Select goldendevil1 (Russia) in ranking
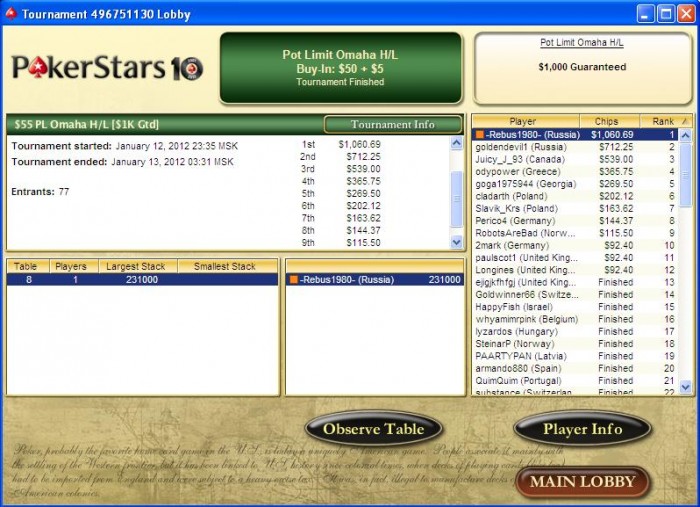The height and width of the screenshot is (507, 700). pyautogui.click(x=575, y=147)
